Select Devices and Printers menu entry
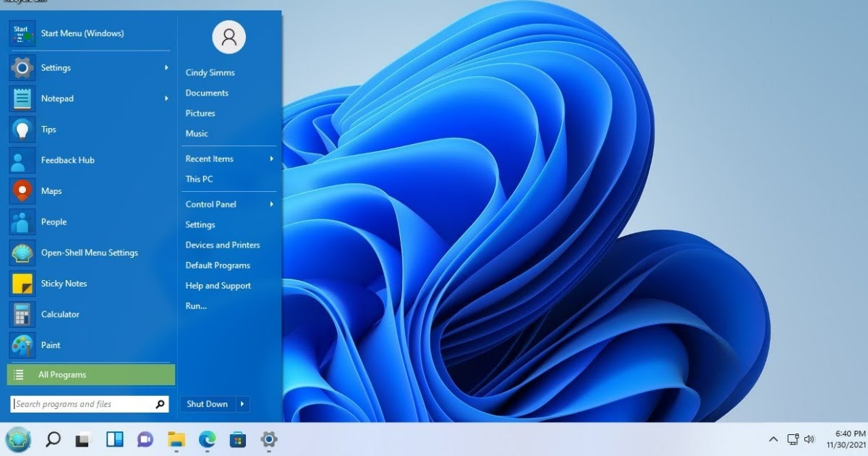The height and width of the screenshot is (456, 868). [x=222, y=245]
